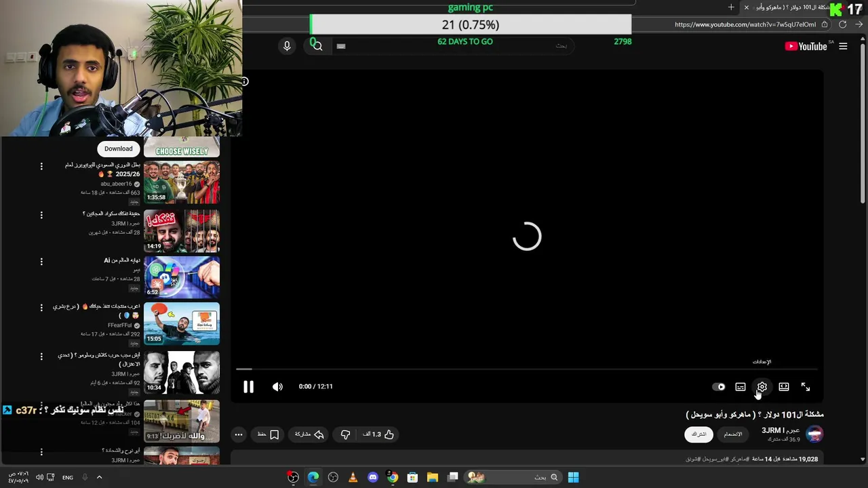Open options menu for نهاية العالم من Ai video
868x488 pixels.
[x=41, y=261]
